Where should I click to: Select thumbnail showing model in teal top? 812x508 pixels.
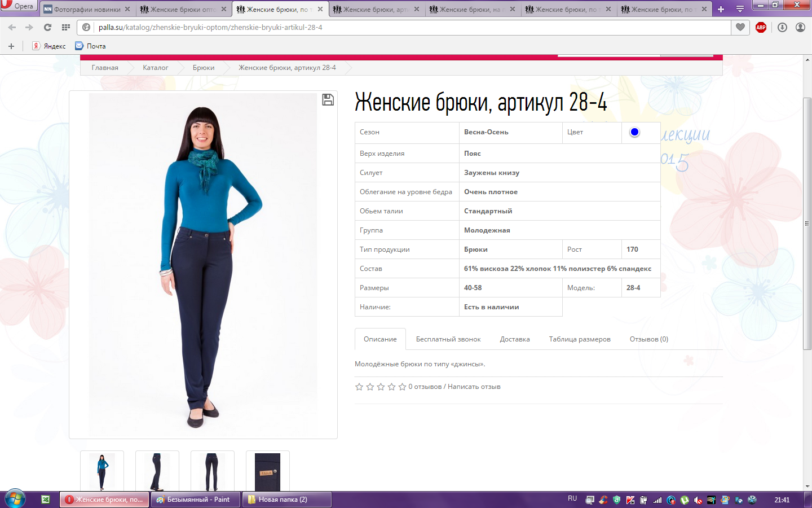coord(102,471)
